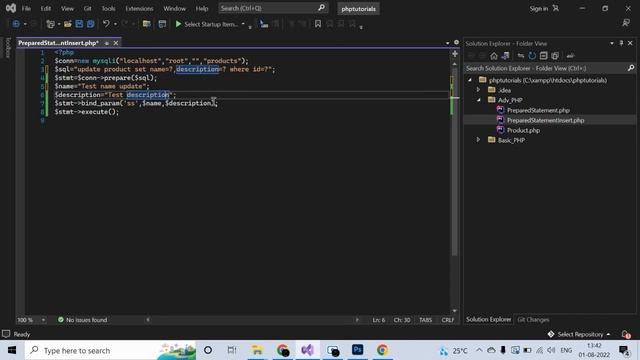The image size is (640, 360).
Task: Click the CRLF line ending indicator
Action: pos(448,320)
